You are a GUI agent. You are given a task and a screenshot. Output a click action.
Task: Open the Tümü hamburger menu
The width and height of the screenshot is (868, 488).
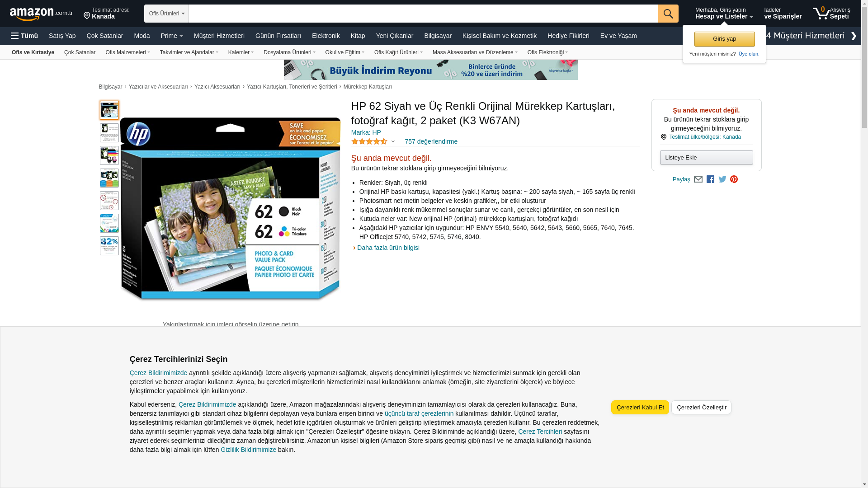click(x=24, y=36)
